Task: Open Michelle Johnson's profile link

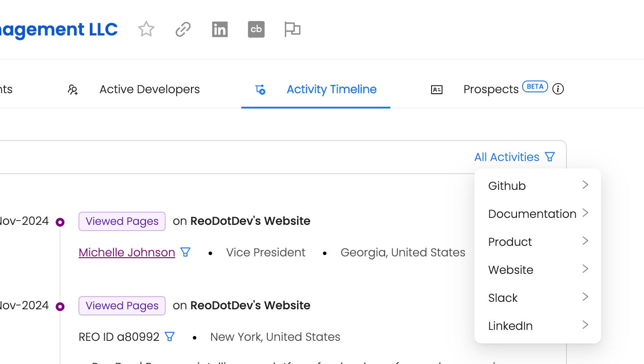Action: pyautogui.click(x=127, y=252)
